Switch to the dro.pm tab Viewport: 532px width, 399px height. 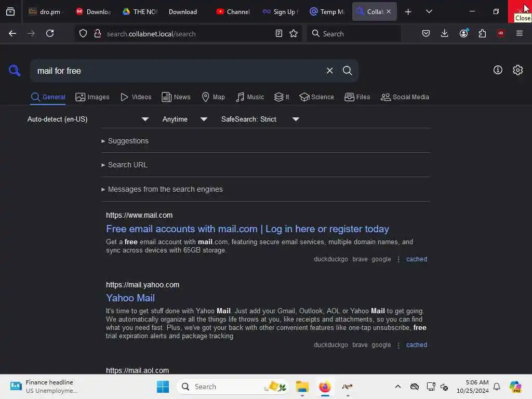coord(46,11)
